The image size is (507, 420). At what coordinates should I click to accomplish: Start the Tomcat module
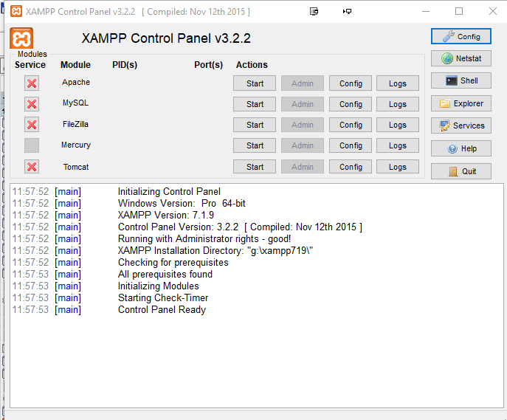[255, 167]
